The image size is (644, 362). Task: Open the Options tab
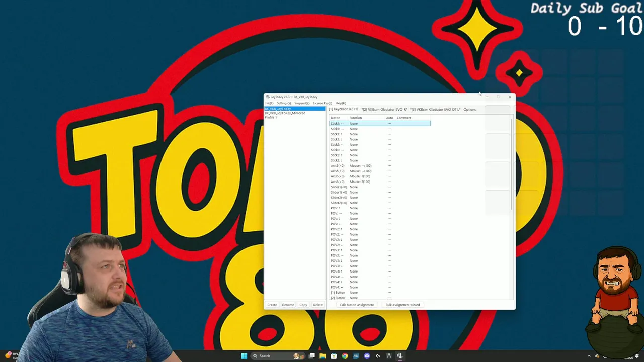click(x=469, y=109)
